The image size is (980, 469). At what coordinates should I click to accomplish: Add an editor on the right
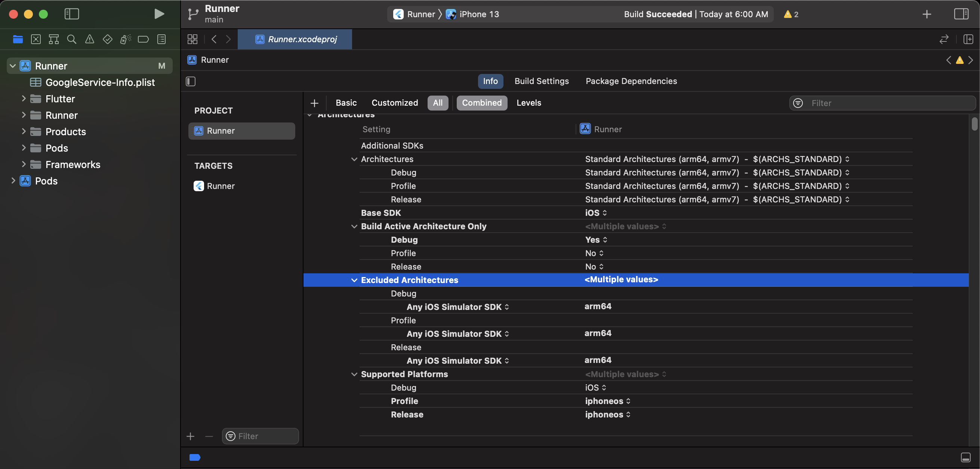[968, 39]
